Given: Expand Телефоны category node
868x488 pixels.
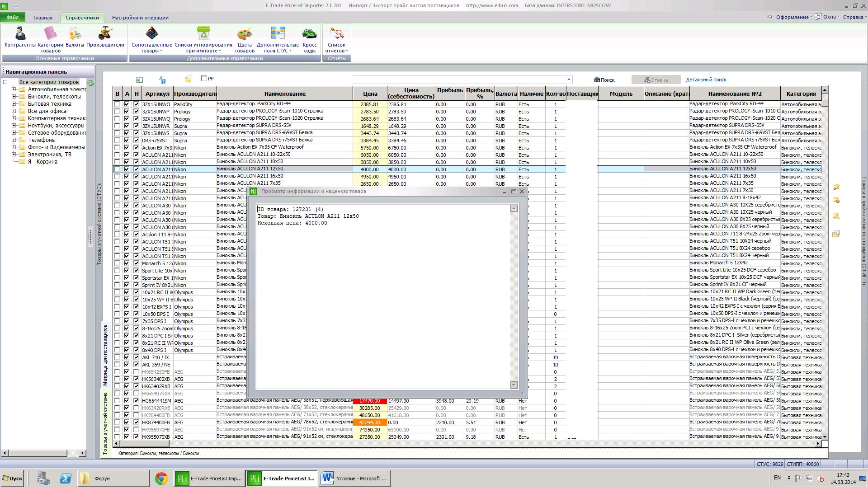Looking at the screenshot, I should point(14,140).
